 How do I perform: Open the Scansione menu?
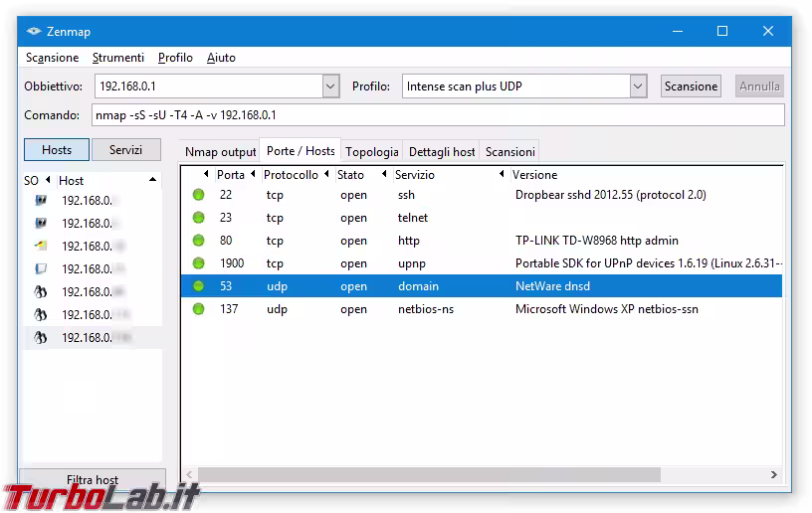coord(53,58)
